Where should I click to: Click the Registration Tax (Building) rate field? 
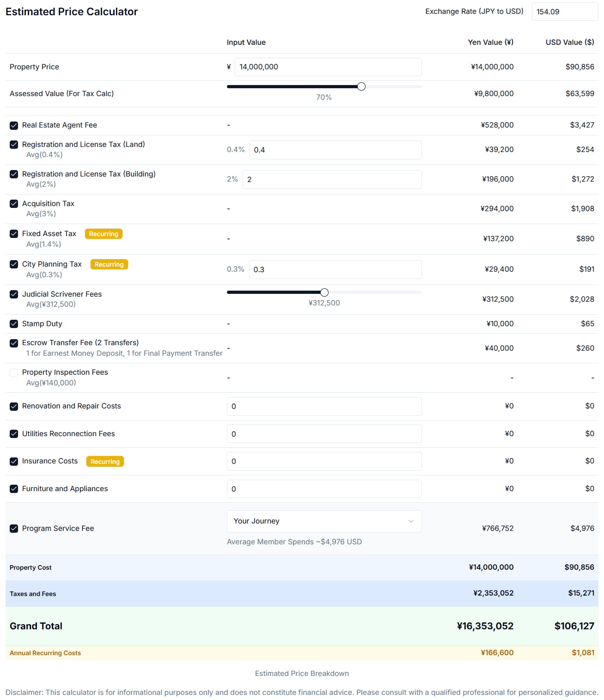point(331,180)
